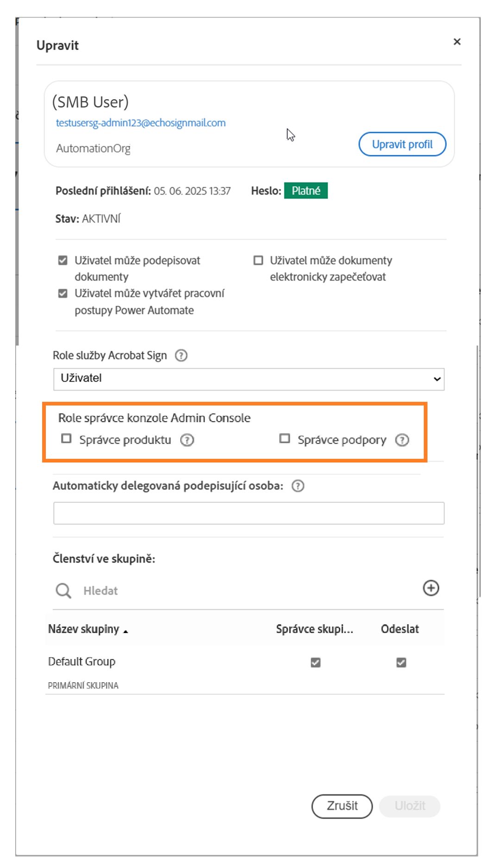490x868 pixels.
Task: Check the Správce produktu checkbox
Action: point(67,439)
